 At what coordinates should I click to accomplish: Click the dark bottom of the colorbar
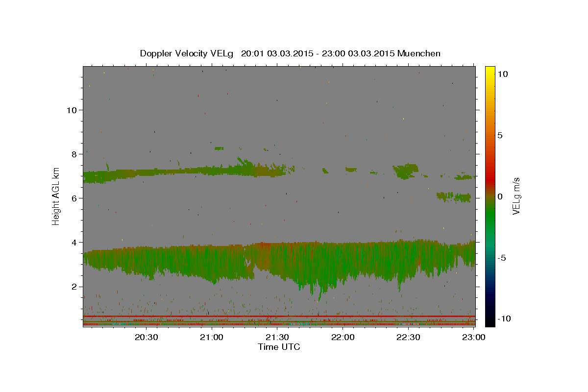tap(490, 318)
